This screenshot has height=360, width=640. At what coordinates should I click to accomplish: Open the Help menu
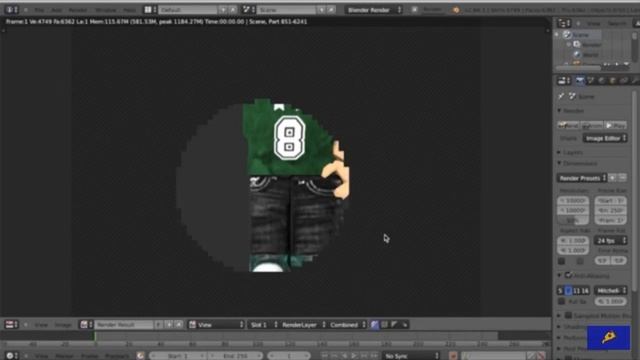130,10
